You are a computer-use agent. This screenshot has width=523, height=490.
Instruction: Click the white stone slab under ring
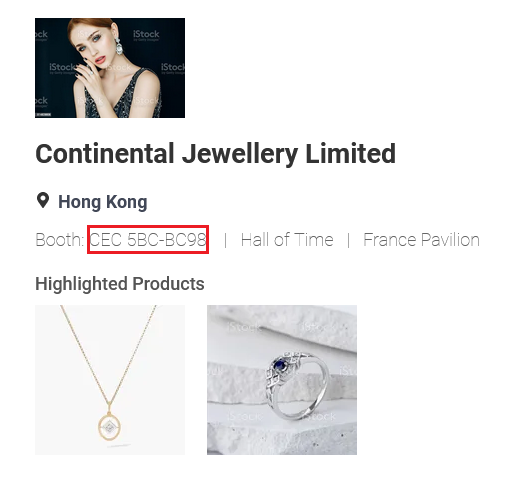[x=282, y=434]
